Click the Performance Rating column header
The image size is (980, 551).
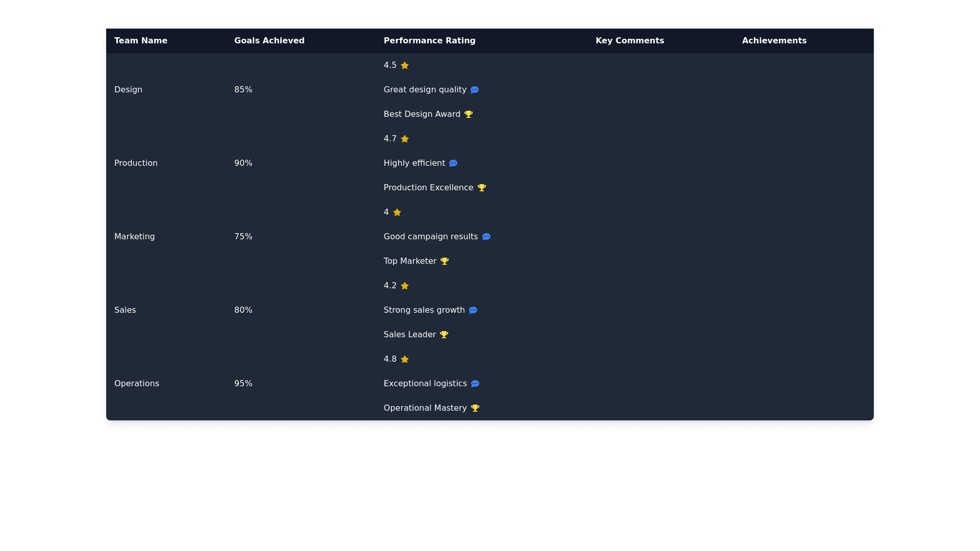coord(429,41)
